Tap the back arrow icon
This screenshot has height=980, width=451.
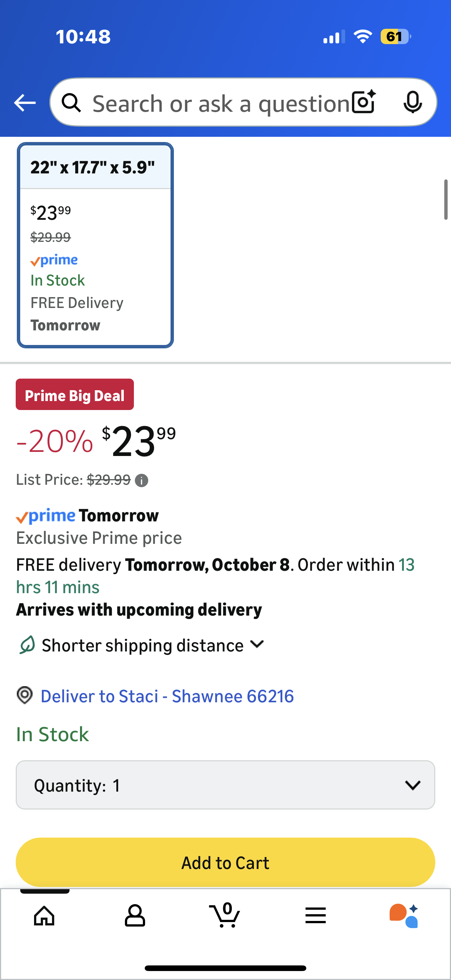(25, 103)
